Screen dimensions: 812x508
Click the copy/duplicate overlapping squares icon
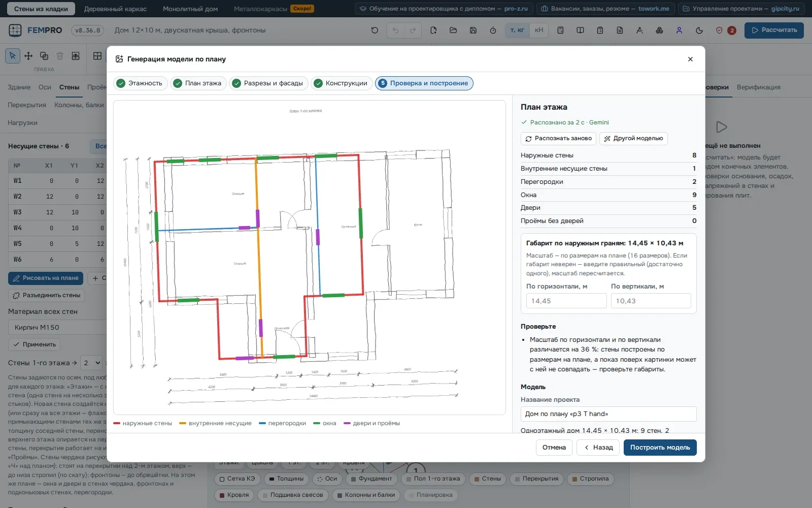pos(44,56)
